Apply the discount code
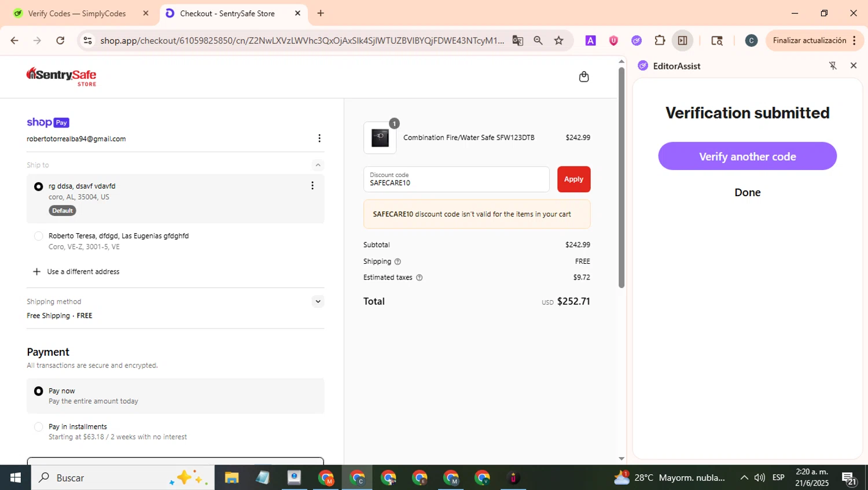This screenshot has height=490, width=868. coord(574,179)
